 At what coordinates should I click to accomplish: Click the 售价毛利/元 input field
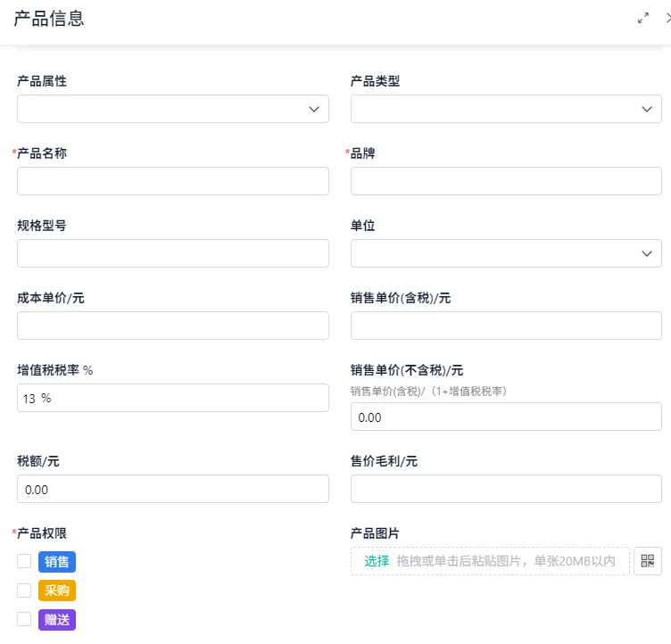pos(506,489)
